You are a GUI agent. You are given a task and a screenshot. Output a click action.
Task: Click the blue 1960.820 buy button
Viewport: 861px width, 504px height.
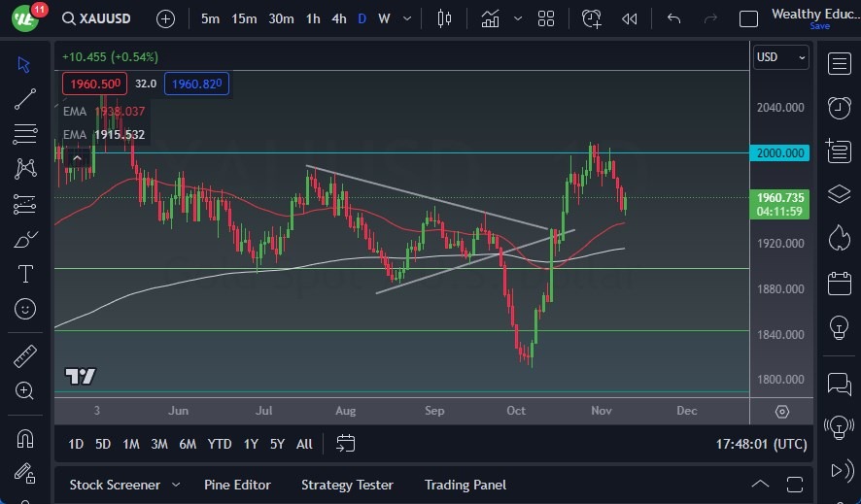(196, 84)
